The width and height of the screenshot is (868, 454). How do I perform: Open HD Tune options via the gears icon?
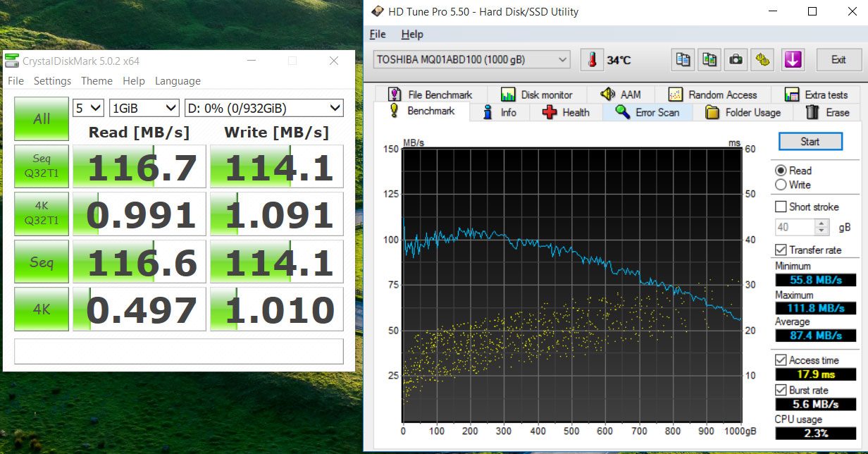762,60
